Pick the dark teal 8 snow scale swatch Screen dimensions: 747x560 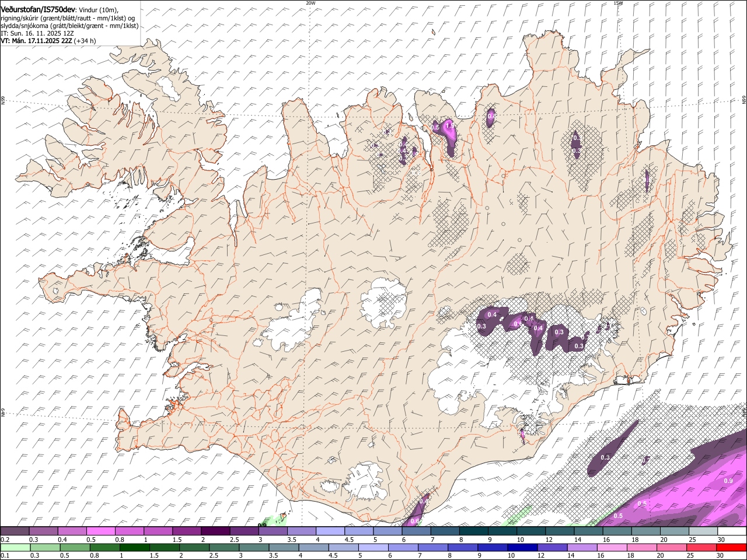tap(474, 531)
